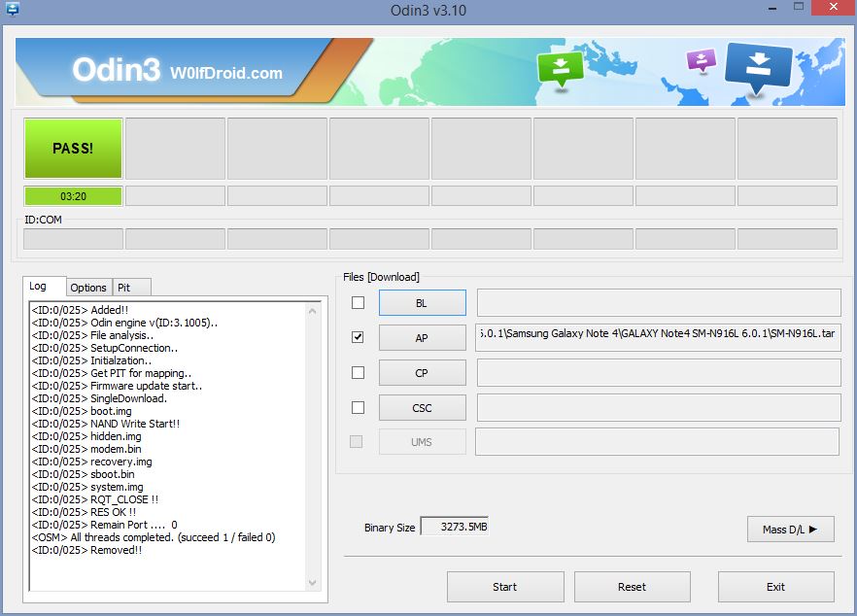Switch to the Options tab
Viewport: 857px width, 616px height.
coord(88,288)
